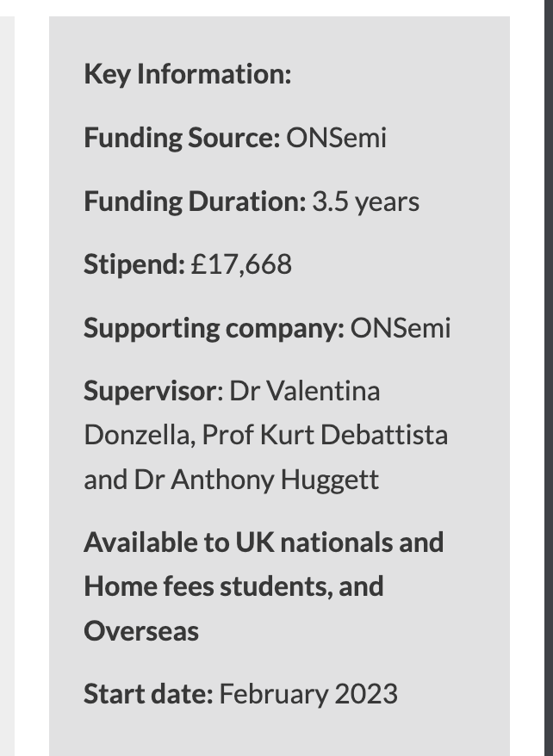Click the surname Donzella
The image size is (553, 756).
coord(138,435)
